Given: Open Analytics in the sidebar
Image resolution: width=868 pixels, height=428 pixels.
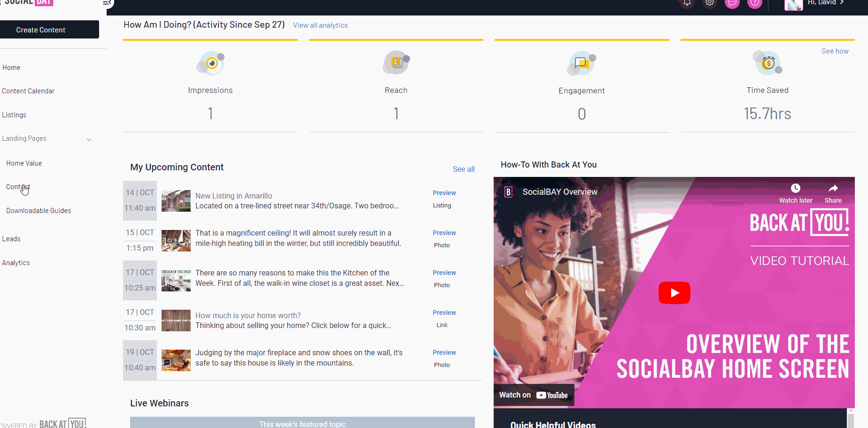Looking at the screenshot, I should [16, 263].
